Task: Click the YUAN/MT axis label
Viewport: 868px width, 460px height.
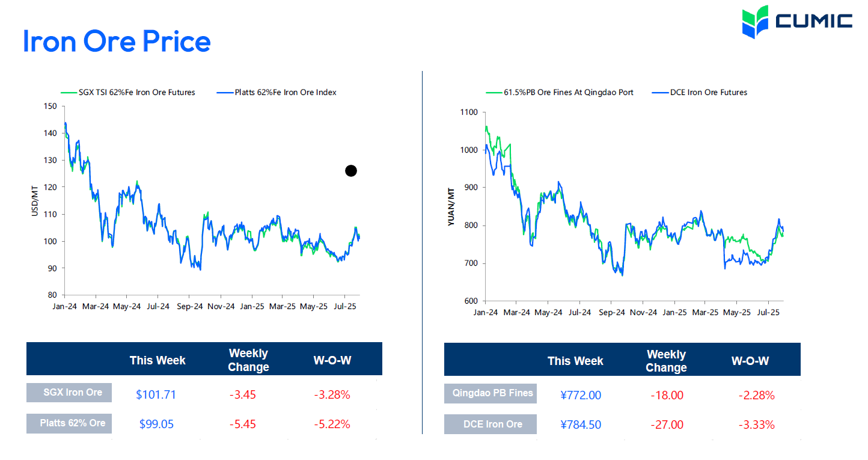Action: click(x=451, y=207)
